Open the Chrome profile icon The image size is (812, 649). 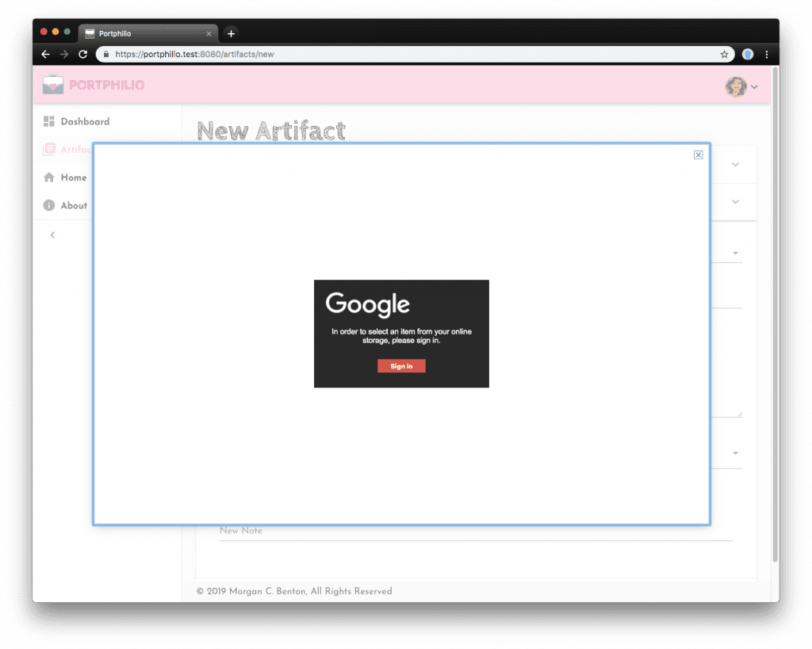(747, 55)
